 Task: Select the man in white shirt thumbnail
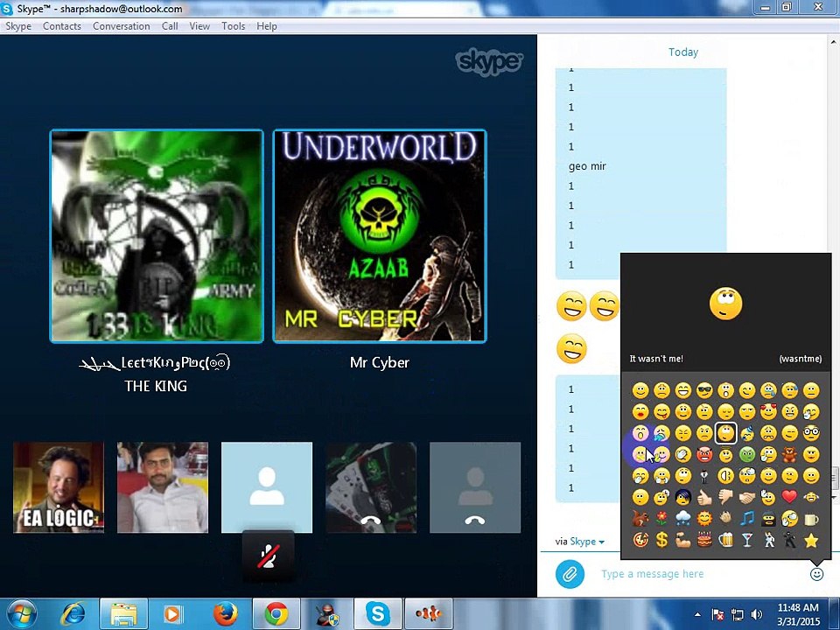[163, 487]
